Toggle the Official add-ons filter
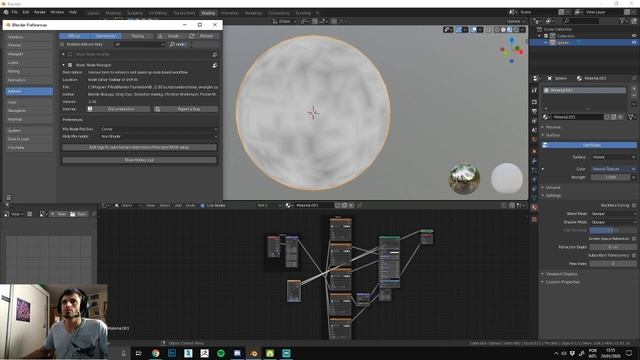The image size is (640, 360). [74, 36]
